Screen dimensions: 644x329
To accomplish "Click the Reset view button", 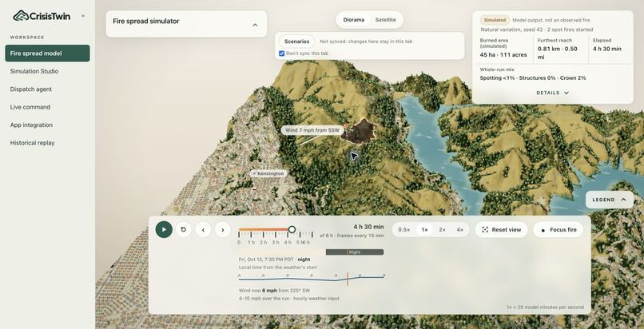I will (501, 230).
